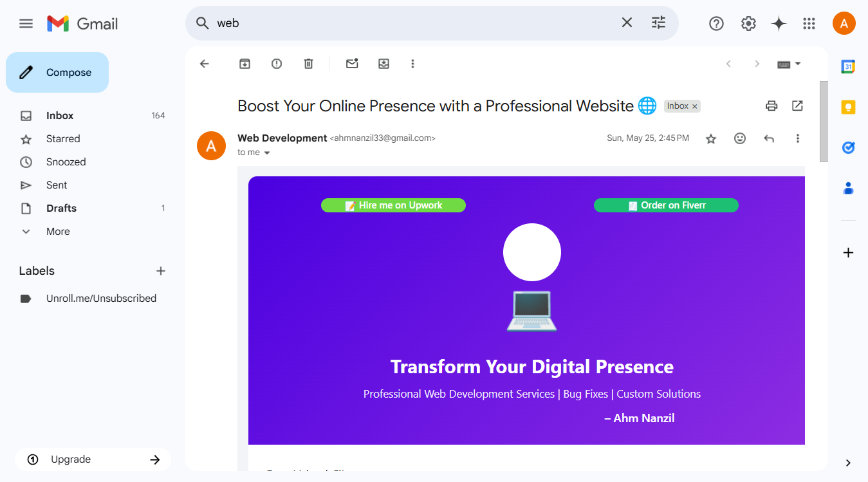Star the Web Development email
This screenshot has height=482, width=868.
pos(711,138)
